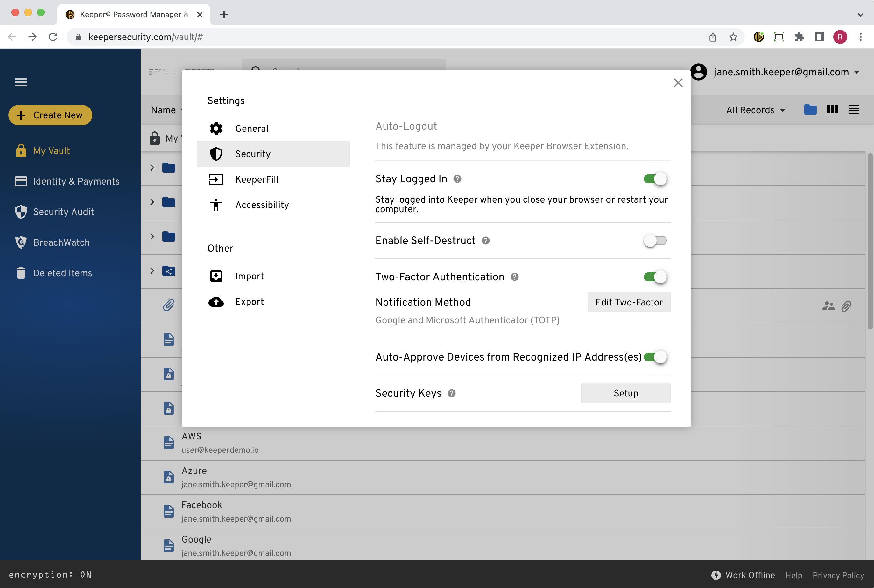This screenshot has width=874, height=588.
Task: Select the General settings tab
Action: (x=273, y=128)
